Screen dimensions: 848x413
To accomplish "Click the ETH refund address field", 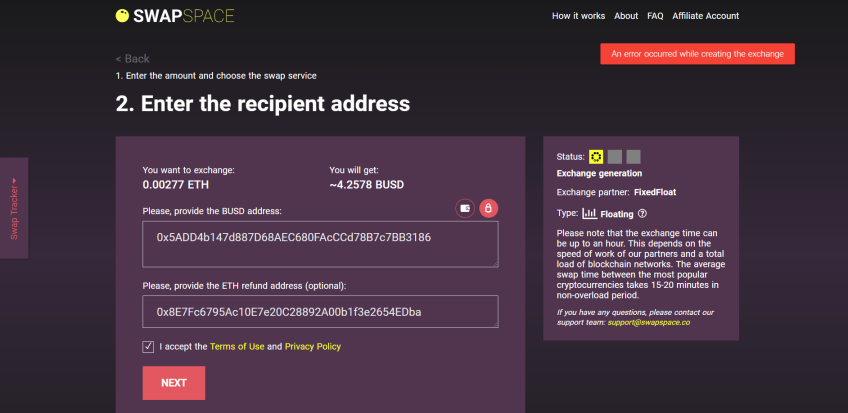I will click(x=320, y=311).
